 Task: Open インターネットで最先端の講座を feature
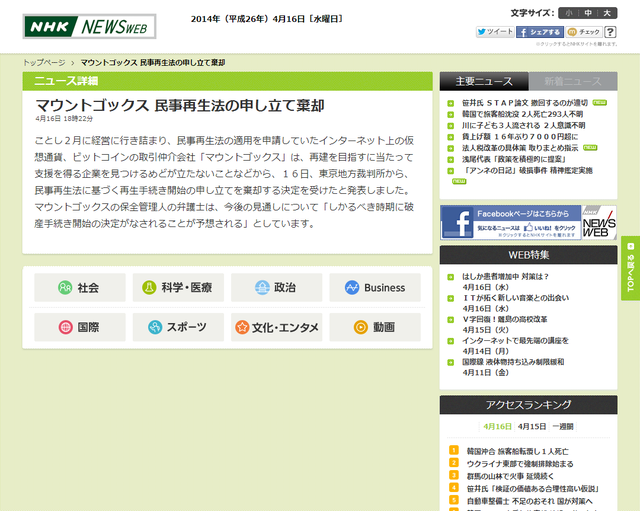[x=515, y=340]
